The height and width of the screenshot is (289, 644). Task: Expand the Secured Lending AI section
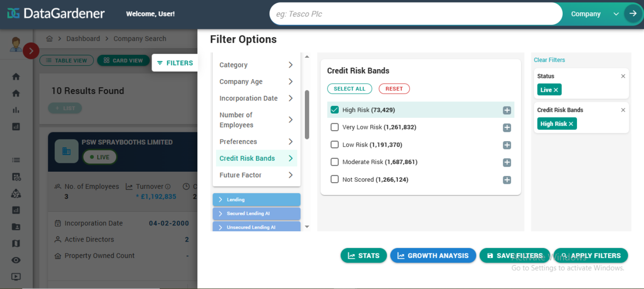coord(256,214)
